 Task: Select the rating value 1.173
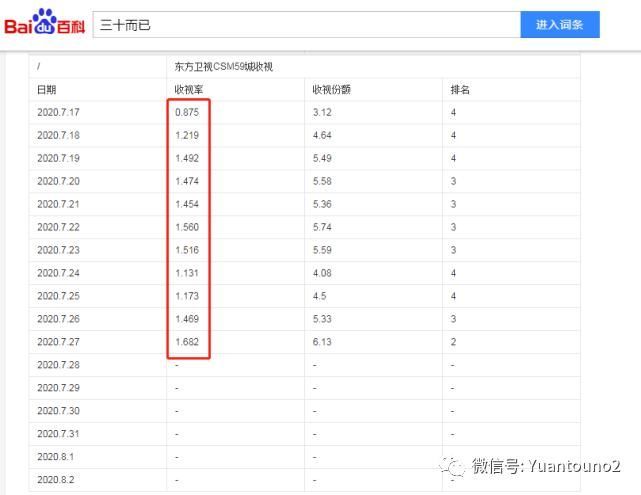[x=187, y=296]
